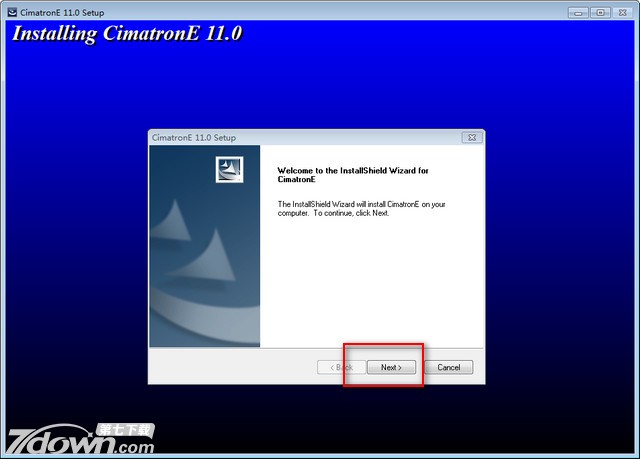The height and width of the screenshot is (459, 640).
Task: Click the Cancel button in the setup dialog
Action: click(x=449, y=367)
